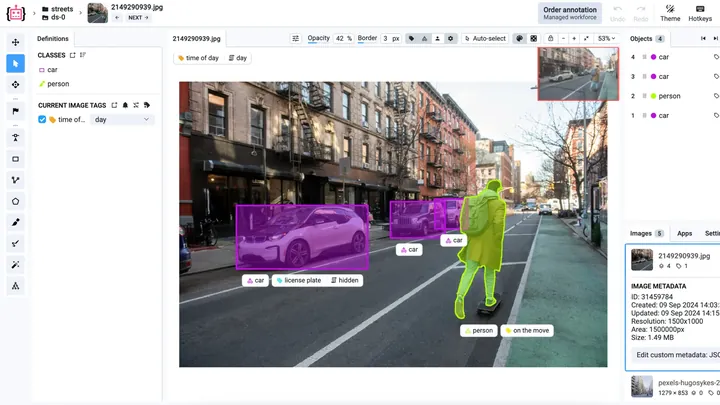This screenshot has width=720, height=405.
Task: Open the add-class icon next to CLASSES
Action: click(73, 55)
